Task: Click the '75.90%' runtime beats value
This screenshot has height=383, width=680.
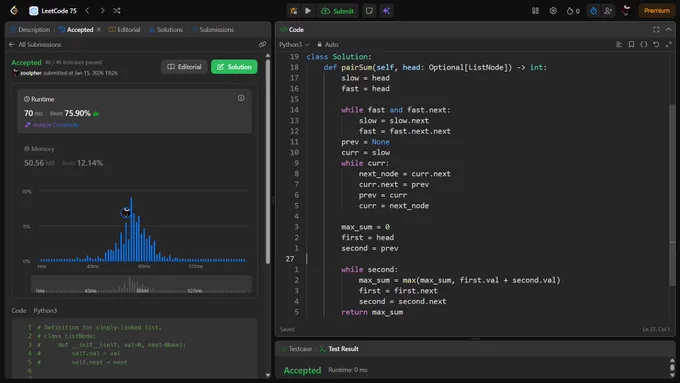Action: coord(78,113)
